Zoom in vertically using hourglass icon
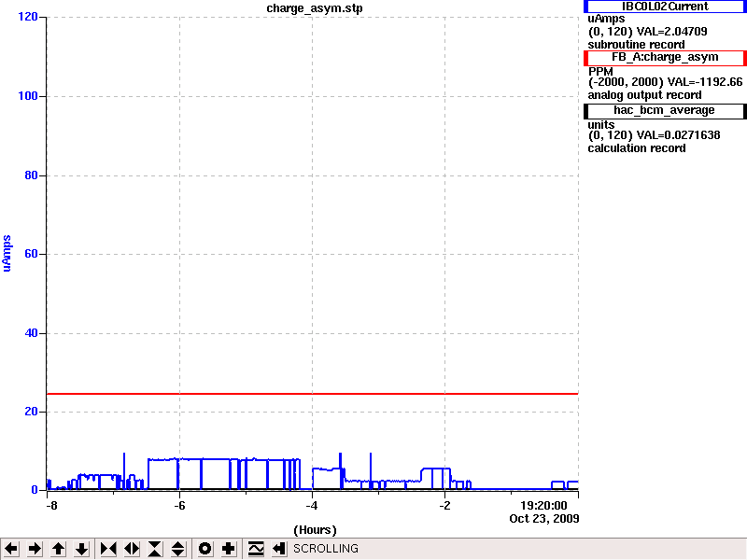This screenshot has width=747, height=560. pos(155,549)
